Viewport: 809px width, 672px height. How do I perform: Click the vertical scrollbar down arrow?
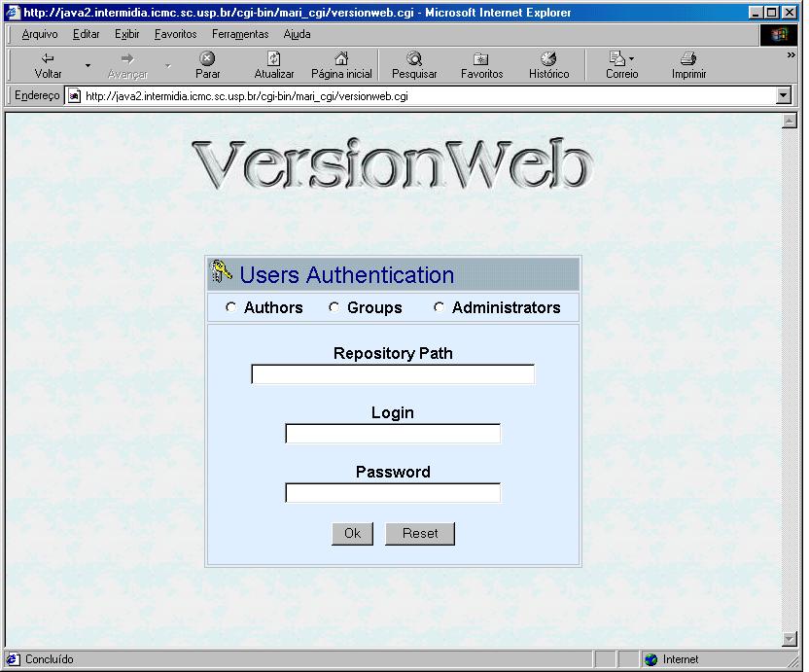pyautogui.click(x=789, y=638)
